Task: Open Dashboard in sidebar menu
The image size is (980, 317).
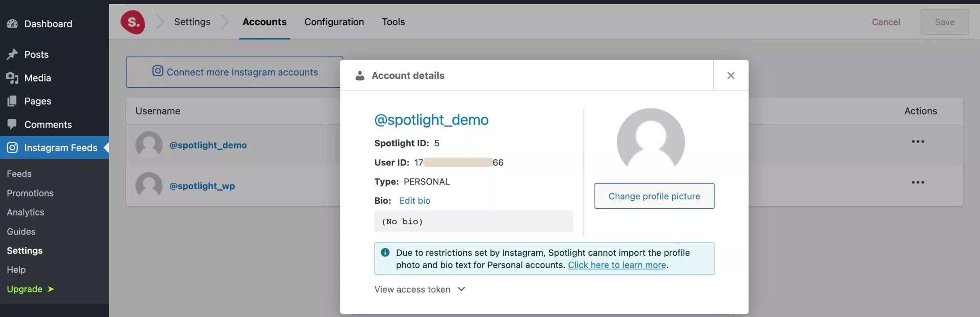Action: [x=54, y=24]
